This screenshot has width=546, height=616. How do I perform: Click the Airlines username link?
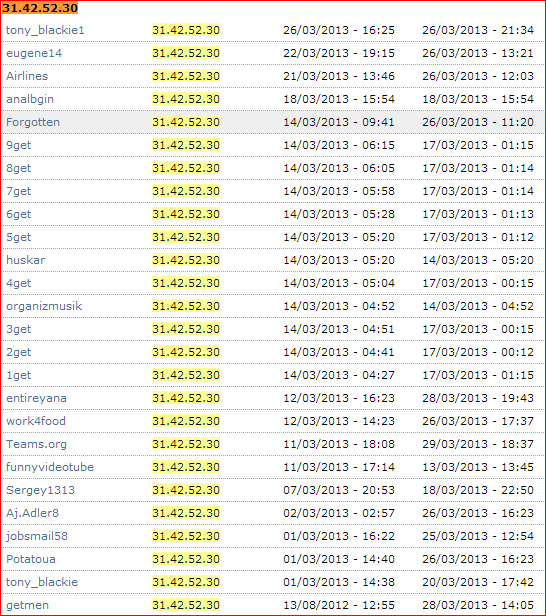coord(27,76)
